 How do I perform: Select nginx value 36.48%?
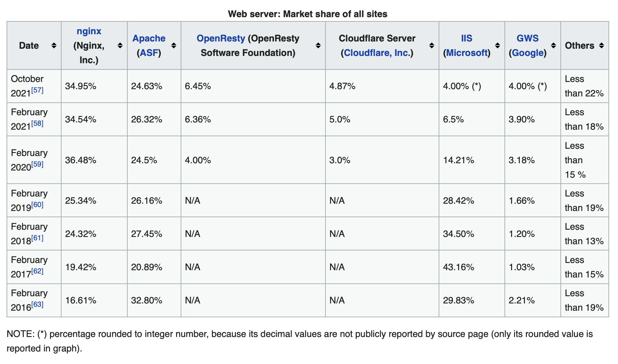[x=81, y=160]
